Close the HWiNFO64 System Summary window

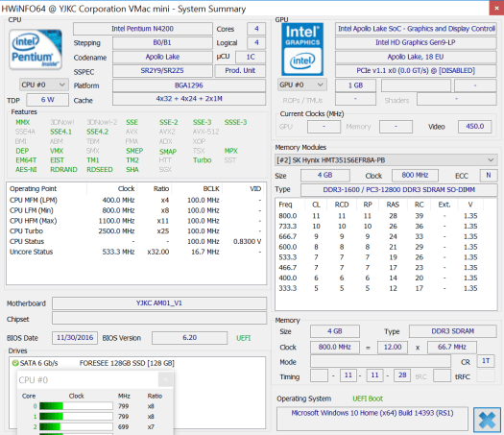(x=496, y=8)
